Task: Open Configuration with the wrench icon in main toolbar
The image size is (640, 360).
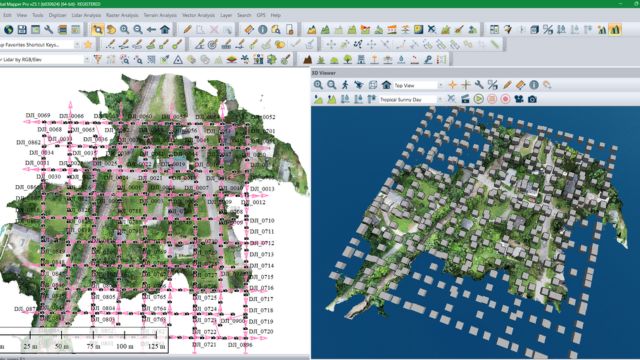Action: [49, 29]
